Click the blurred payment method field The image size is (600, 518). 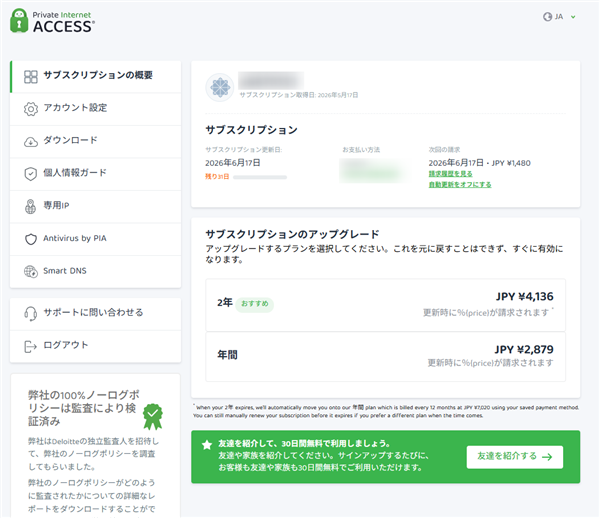(x=375, y=171)
